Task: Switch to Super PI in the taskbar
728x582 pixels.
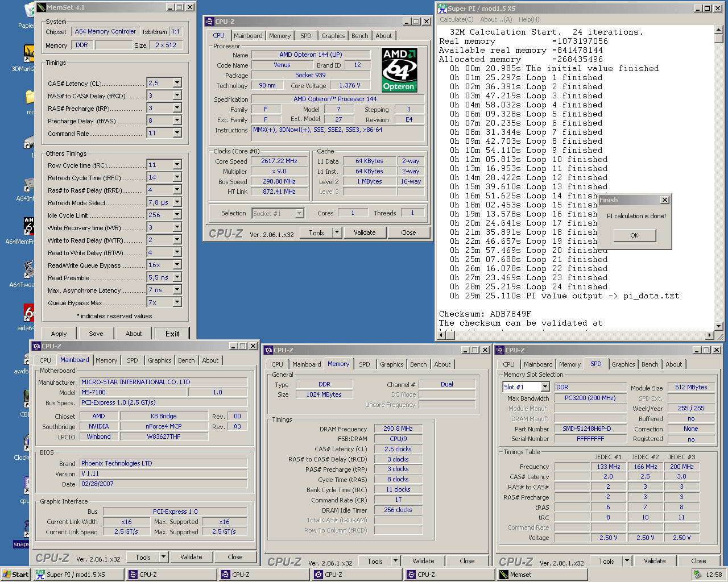Action: 78,575
